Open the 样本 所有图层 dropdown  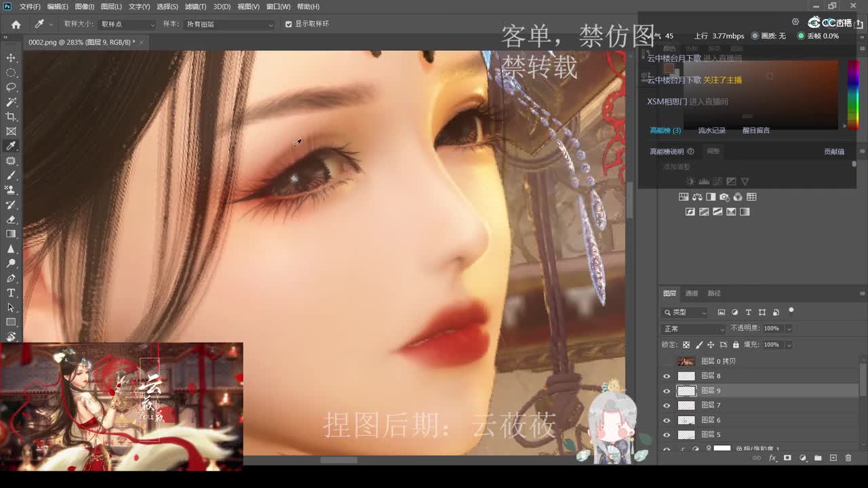click(x=229, y=24)
